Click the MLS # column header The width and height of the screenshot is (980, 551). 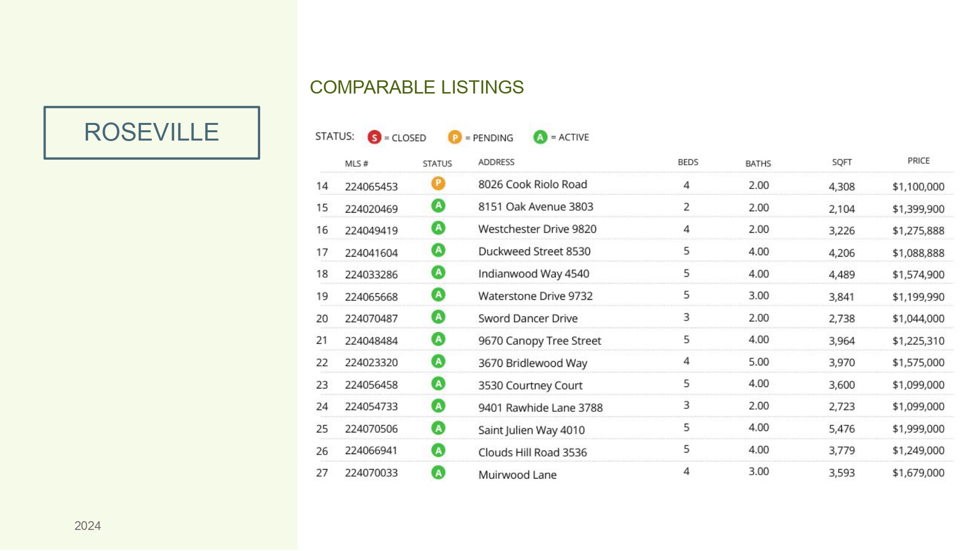356,164
